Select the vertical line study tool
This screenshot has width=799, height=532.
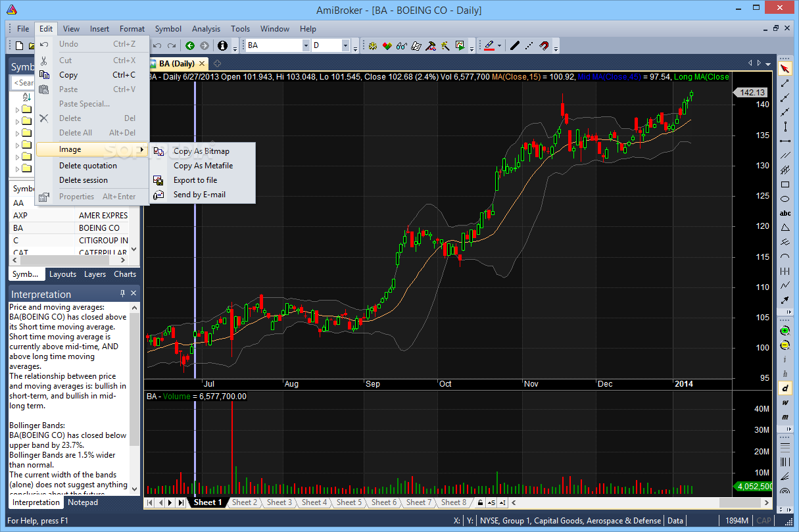(x=785, y=126)
